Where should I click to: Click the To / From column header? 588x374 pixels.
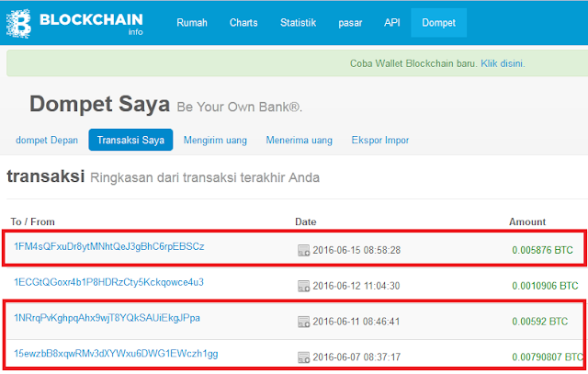[33, 221]
